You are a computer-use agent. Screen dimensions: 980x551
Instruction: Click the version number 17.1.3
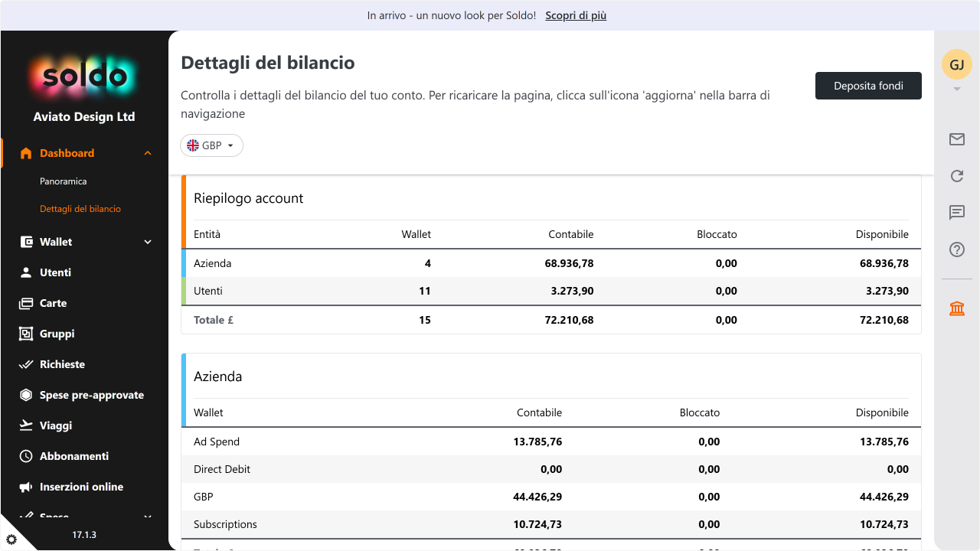point(84,535)
